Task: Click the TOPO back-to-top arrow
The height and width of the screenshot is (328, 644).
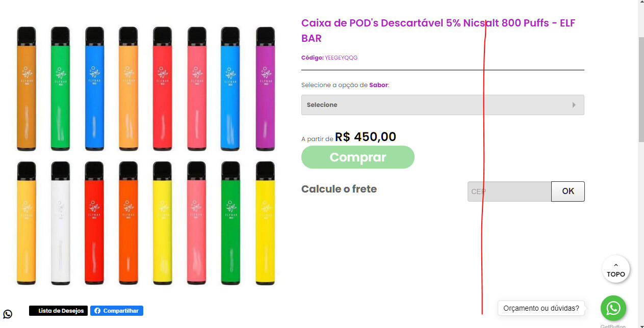Action: click(x=616, y=269)
